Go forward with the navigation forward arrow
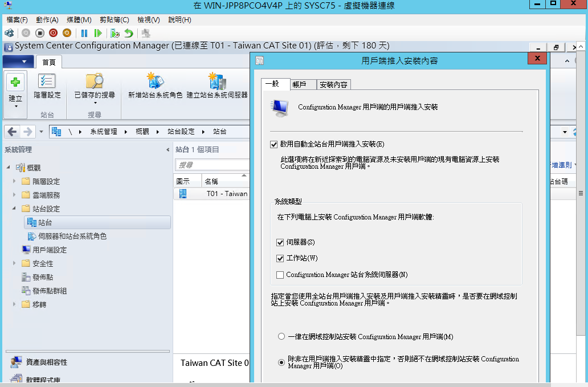The width and height of the screenshot is (588, 387). [27, 132]
